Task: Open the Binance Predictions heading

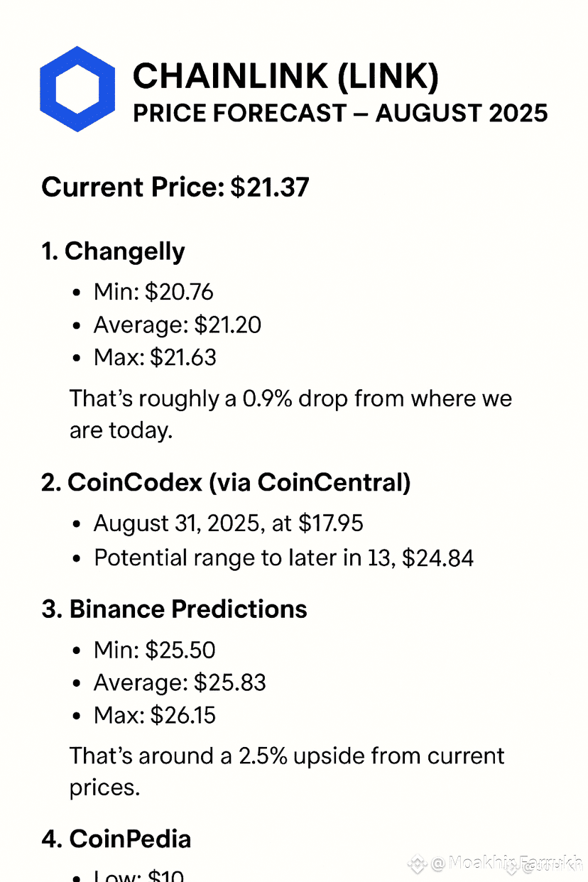Action: point(175,609)
